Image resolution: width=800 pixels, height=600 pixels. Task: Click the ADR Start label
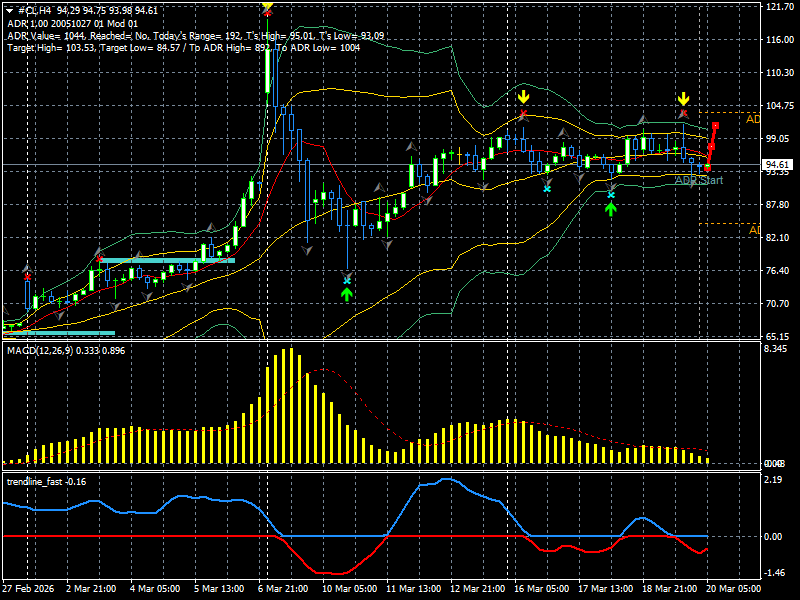699,180
